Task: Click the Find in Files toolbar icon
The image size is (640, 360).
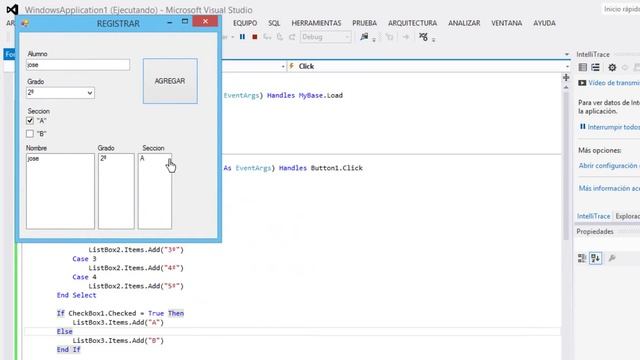Action: (x=364, y=37)
